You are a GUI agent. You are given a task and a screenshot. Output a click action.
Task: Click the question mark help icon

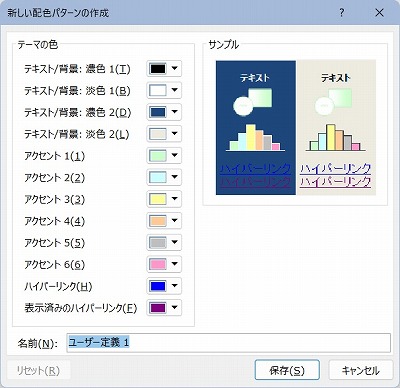[342, 13]
